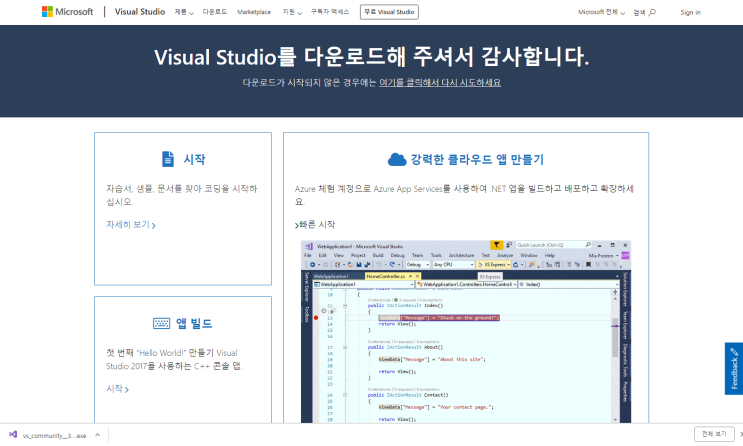Click the retry download link 여기를 클릭해서 다시 시도하세요
743x446 pixels.
click(x=440, y=82)
